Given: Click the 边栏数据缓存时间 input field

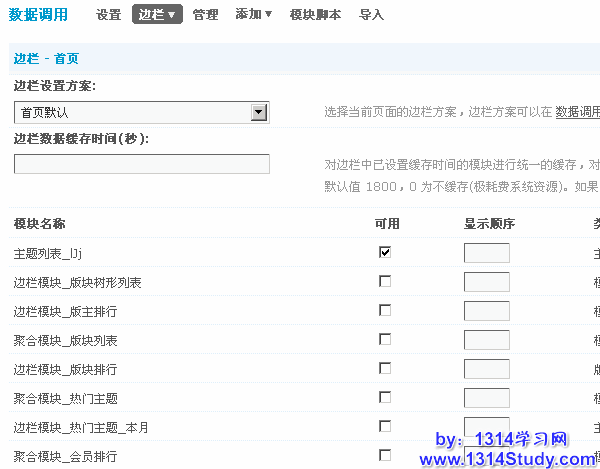Looking at the screenshot, I should point(141,164).
